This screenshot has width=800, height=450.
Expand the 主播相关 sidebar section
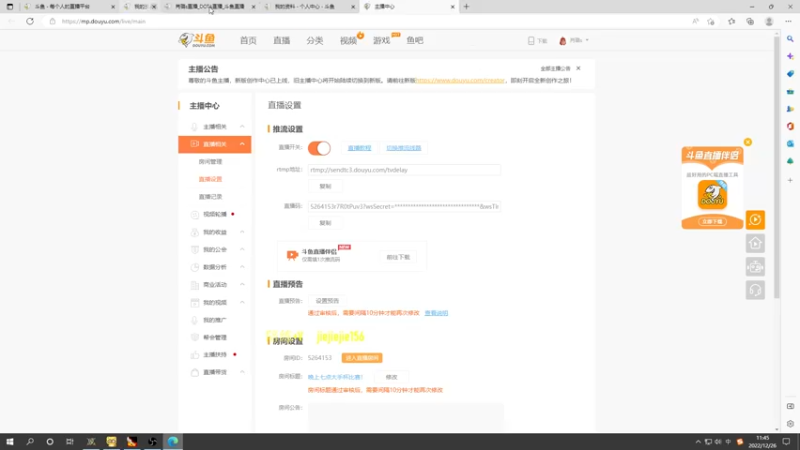point(242,127)
